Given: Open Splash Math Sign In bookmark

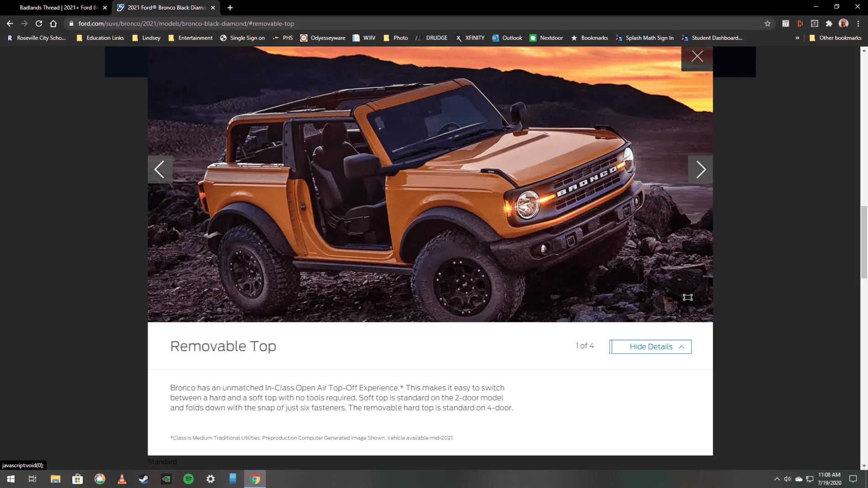Looking at the screenshot, I should coord(644,38).
